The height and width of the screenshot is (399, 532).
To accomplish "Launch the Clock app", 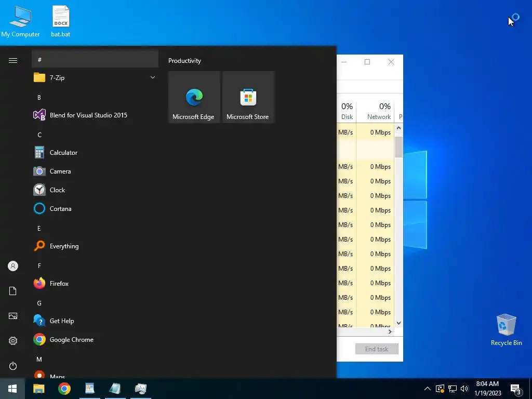I will [95, 190].
